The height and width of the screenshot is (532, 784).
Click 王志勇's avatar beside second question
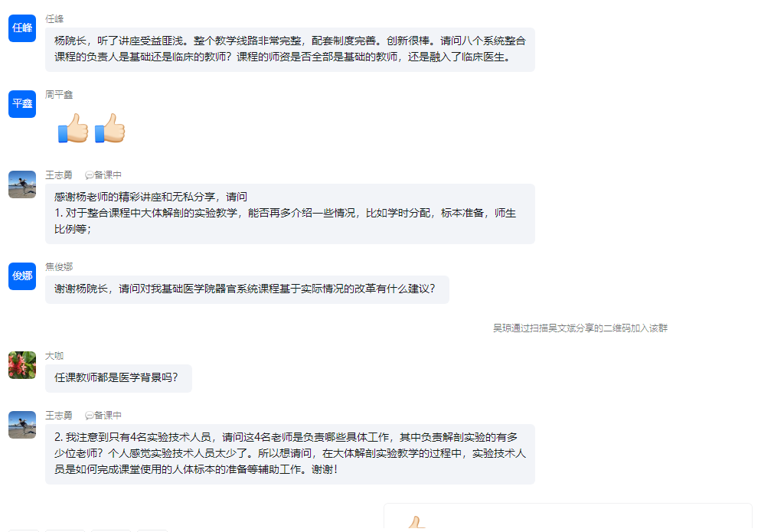(22, 425)
